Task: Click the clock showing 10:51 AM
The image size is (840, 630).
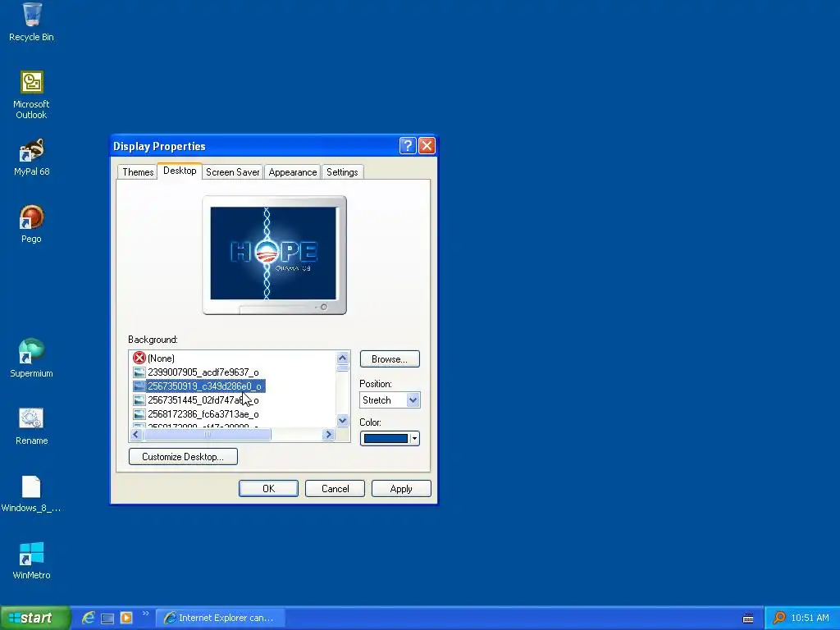Action: click(810, 618)
